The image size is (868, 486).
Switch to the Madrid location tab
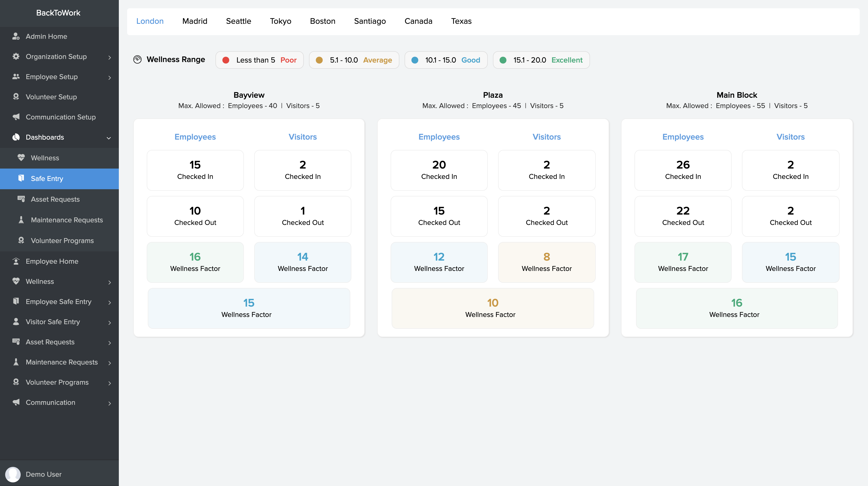click(x=195, y=21)
